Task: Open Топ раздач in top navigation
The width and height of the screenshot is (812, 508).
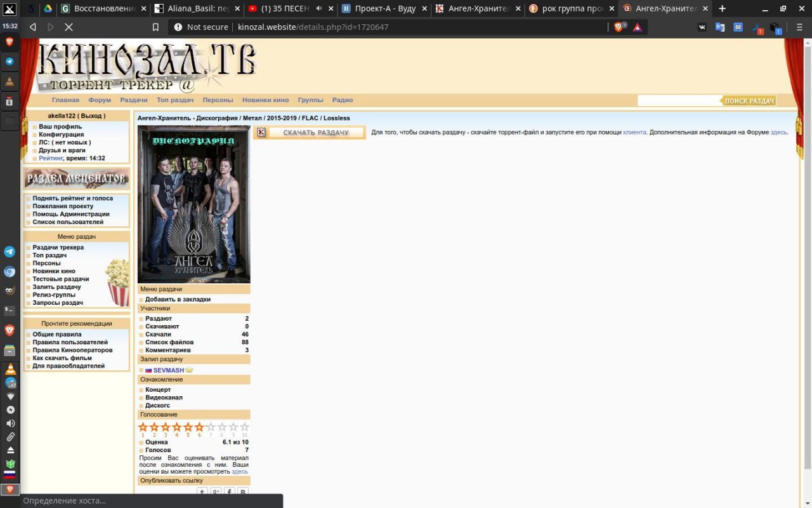Action: click(x=175, y=100)
